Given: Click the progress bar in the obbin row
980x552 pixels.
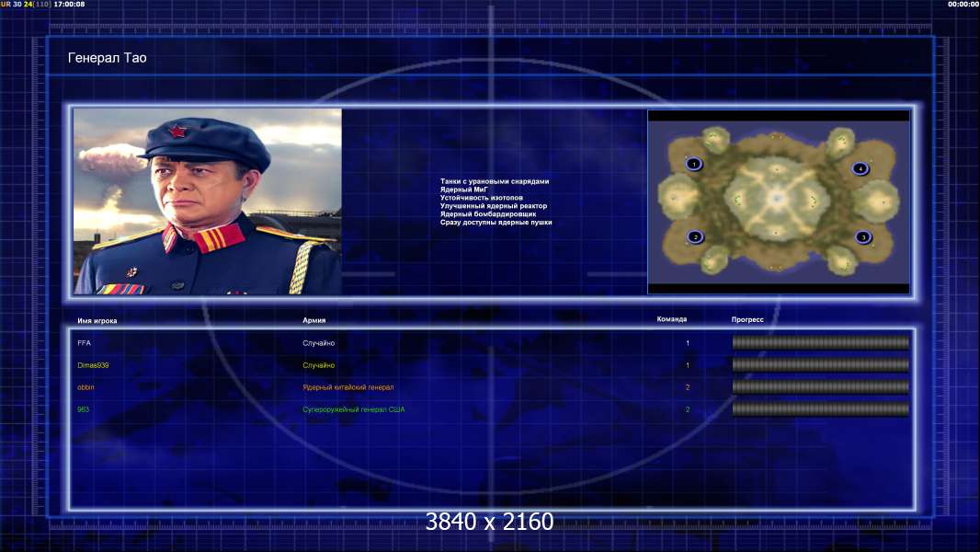Looking at the screenshot, I should [821, 387].
